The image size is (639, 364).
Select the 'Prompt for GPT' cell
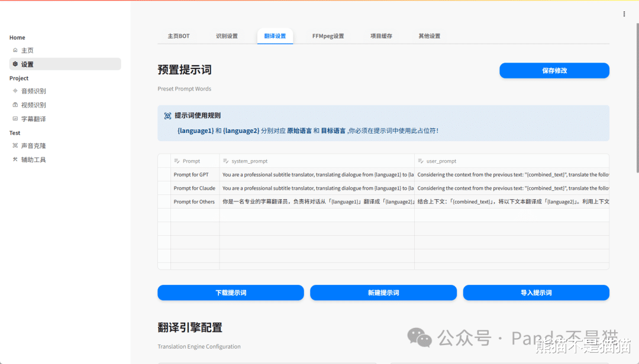(195, 174)
